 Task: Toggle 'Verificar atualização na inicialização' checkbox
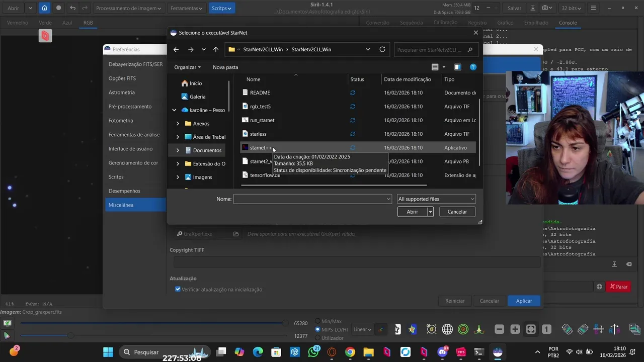178,289
